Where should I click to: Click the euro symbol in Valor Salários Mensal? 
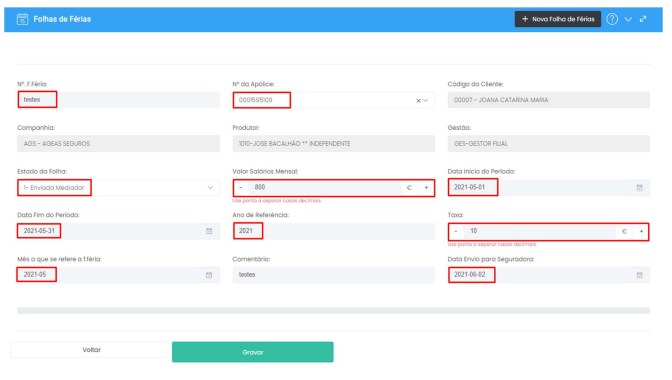[x=409, y=188]
